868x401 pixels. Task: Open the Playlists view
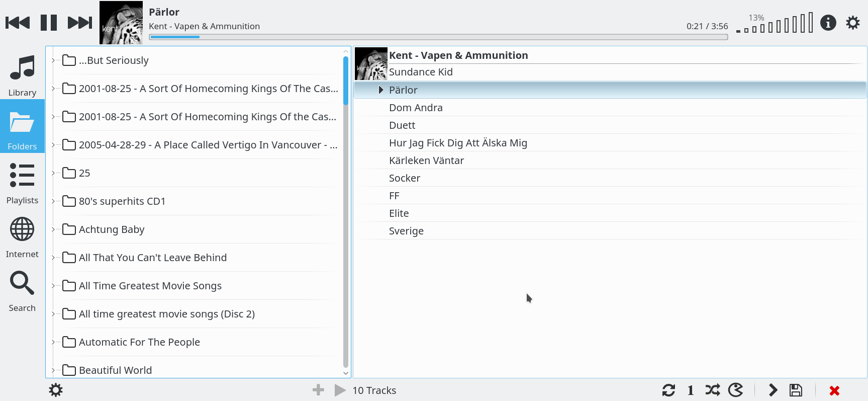point(22,183)
